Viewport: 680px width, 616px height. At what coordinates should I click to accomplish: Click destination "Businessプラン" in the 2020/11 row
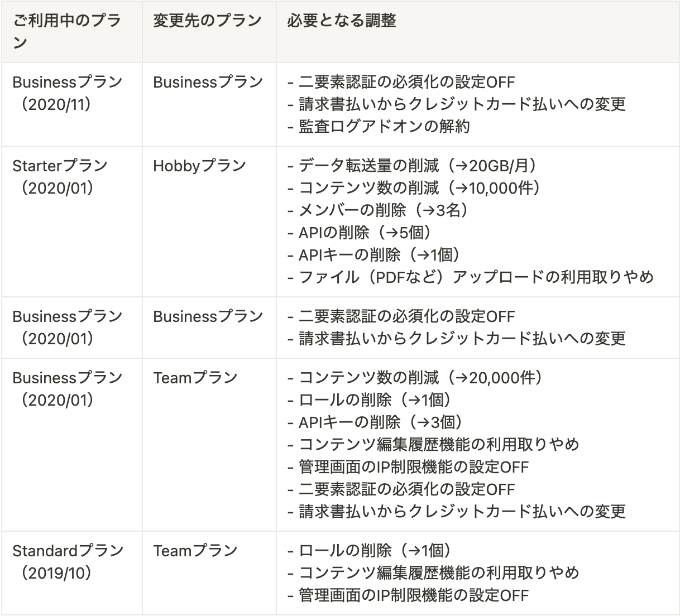click(x=208, y=82)
